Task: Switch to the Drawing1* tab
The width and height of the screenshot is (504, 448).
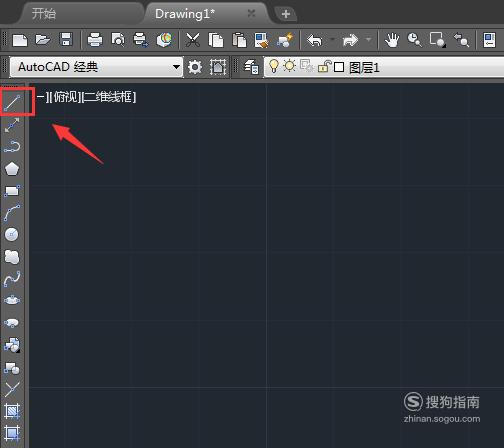Action: [185, 14]
